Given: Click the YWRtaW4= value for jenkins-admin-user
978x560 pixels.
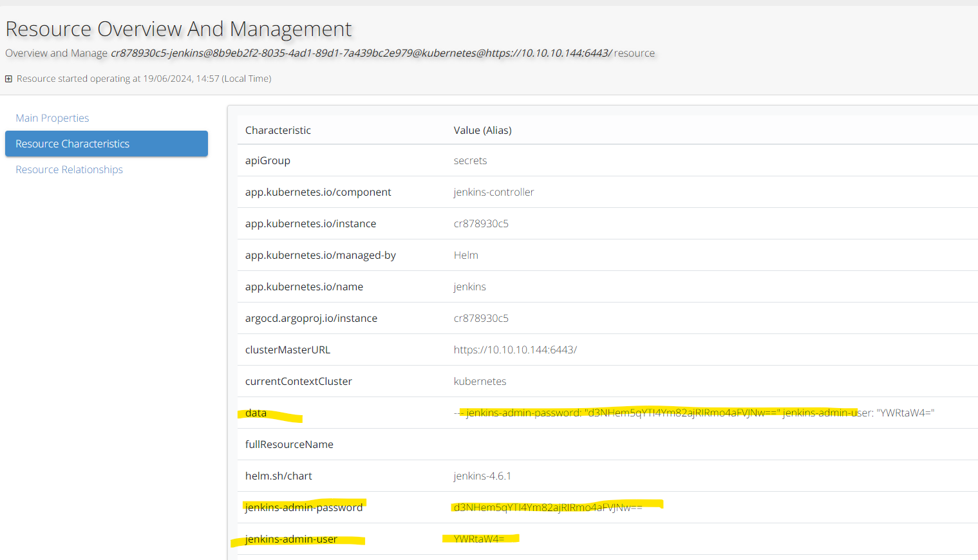Looking at the screenshot, I should point(478,539).
